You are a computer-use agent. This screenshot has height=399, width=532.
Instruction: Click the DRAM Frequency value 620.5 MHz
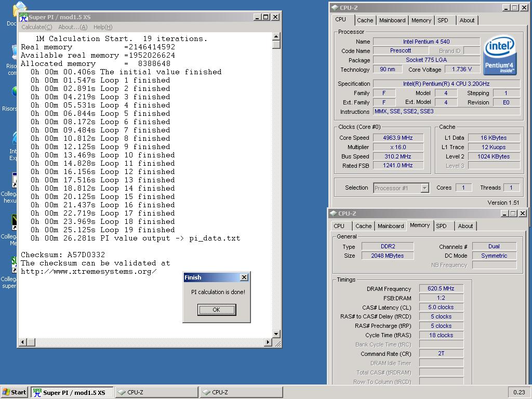[x=441, y=288]
